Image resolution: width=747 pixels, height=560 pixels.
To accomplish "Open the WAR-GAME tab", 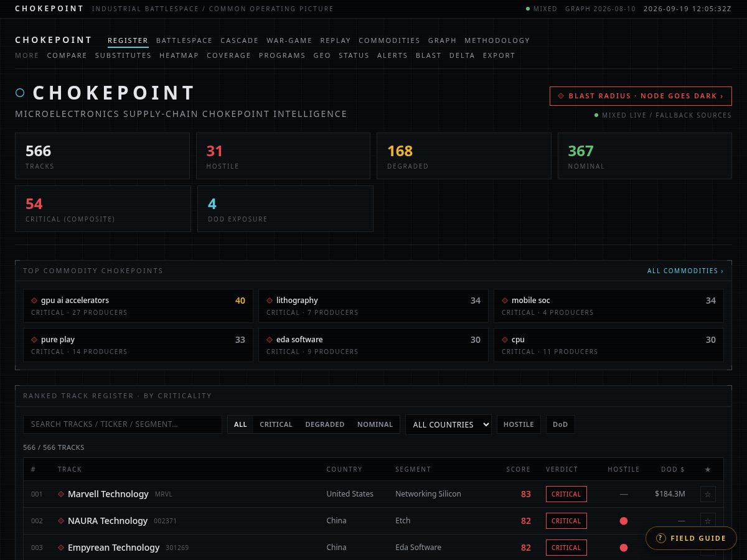I will pyautogui.click(x=289, y=40).
